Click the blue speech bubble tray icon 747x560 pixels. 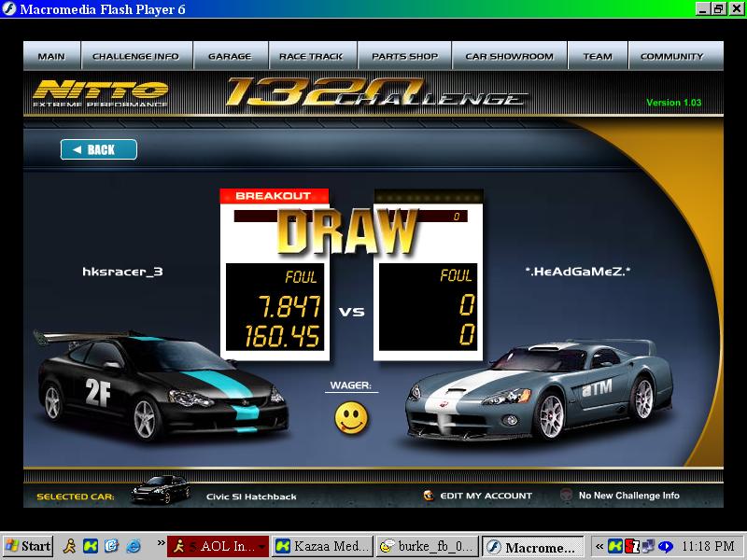pyautogui.click(x=665, y=546)
